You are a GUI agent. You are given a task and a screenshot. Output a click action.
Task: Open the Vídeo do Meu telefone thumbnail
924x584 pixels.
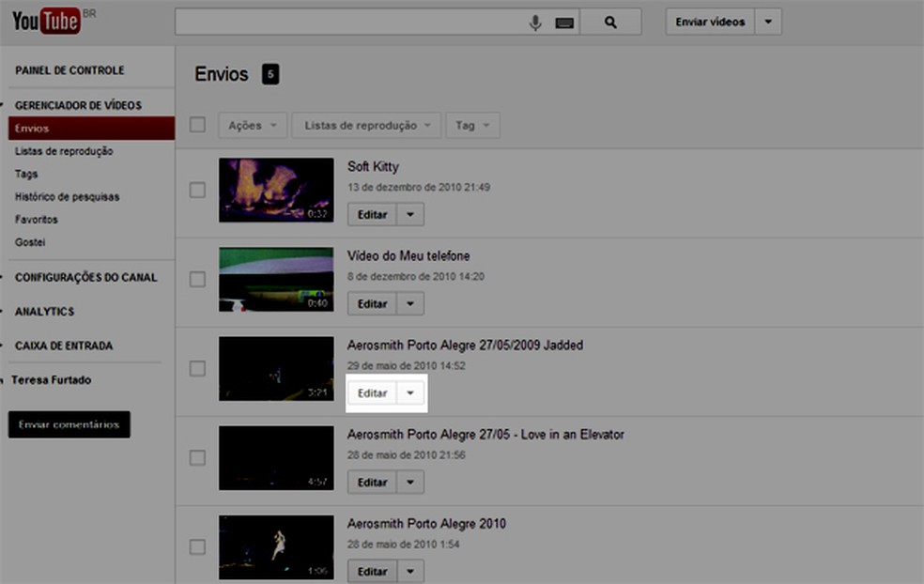click(276, 280)
